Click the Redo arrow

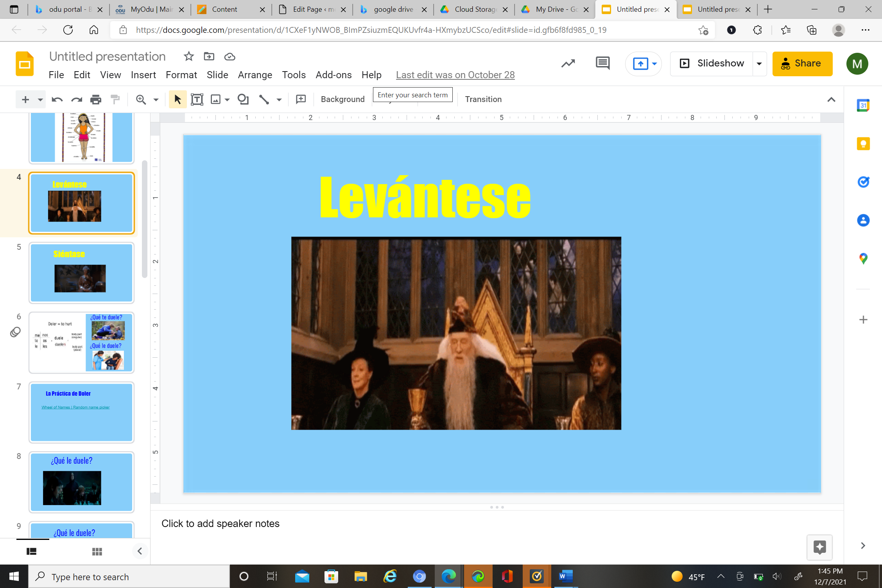[77, 100]
